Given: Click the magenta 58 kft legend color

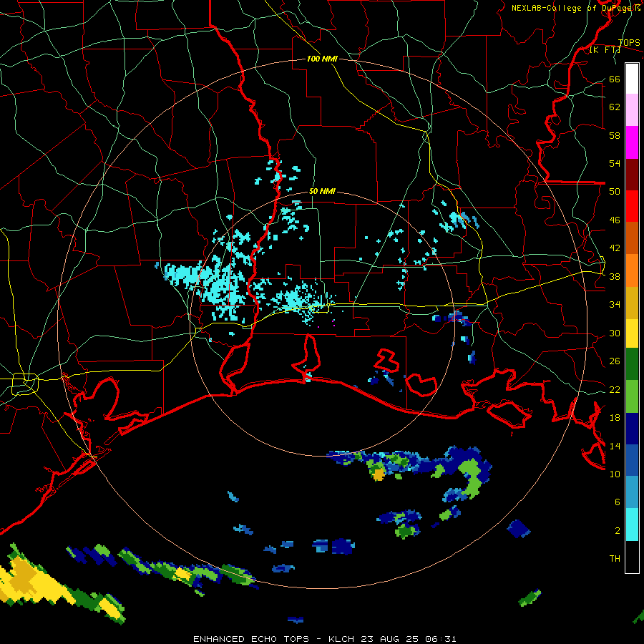Looking at the screenshot, I should coord(632,142).
